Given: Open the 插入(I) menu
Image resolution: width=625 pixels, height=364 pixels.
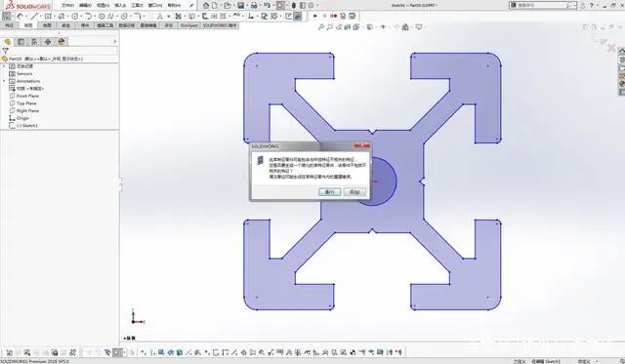Looking at the screenshot, I should click(120, 6).
